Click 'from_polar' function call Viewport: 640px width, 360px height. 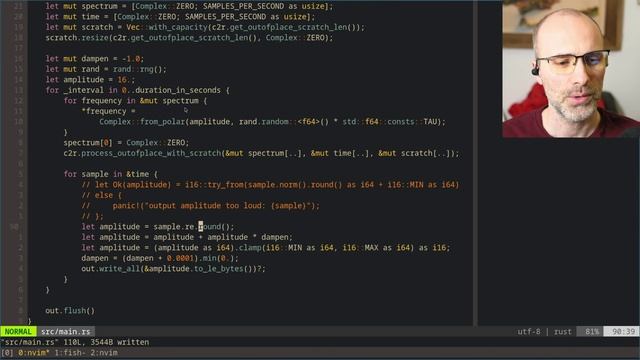162,122
